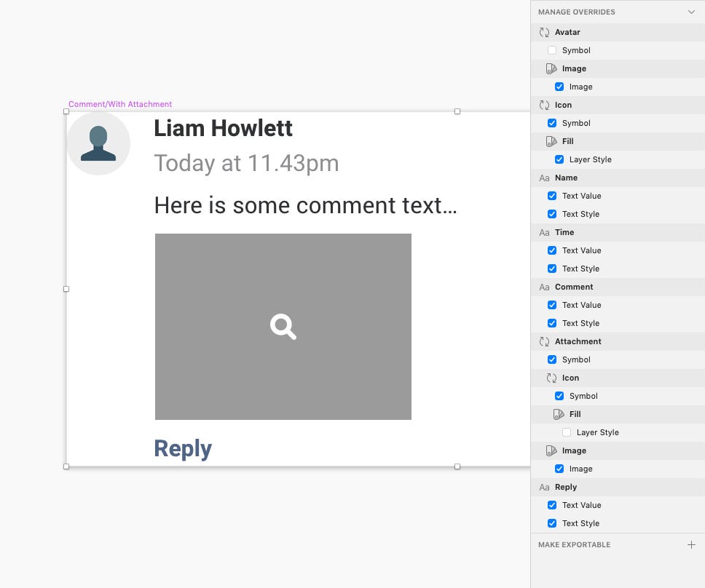705x588 pixels.
Task: Select the Time override group header
Action: tap(618, 232)
